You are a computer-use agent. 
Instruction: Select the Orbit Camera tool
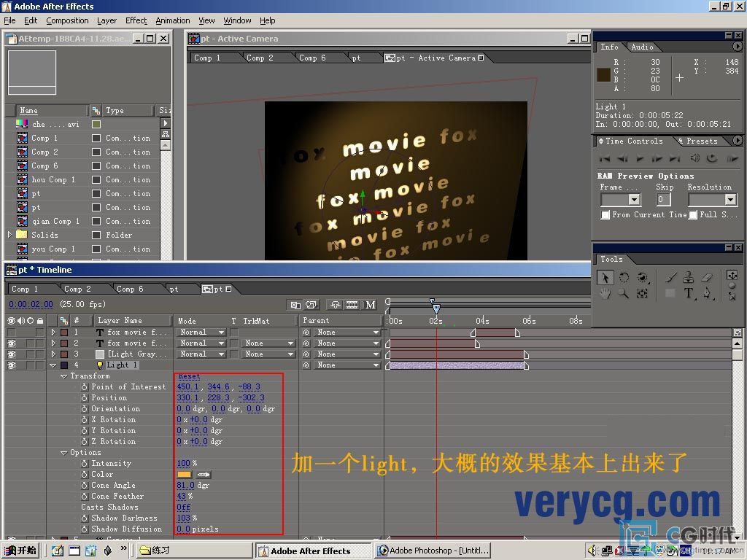[x=642, y=277]
